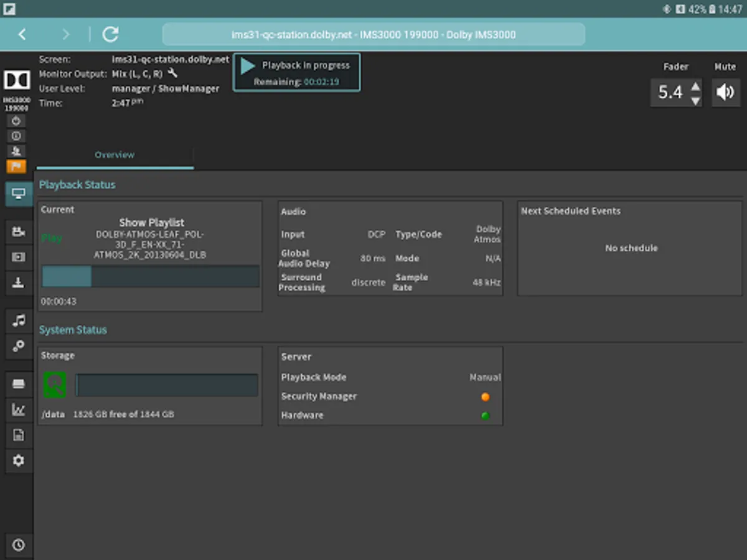Open the music note audio icon

[x=18, y=321]
